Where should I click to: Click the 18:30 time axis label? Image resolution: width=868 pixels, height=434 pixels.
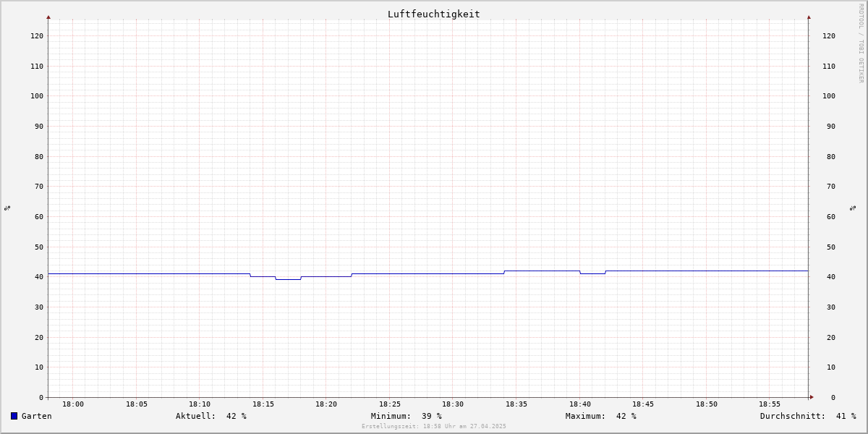tap(453, 404)
